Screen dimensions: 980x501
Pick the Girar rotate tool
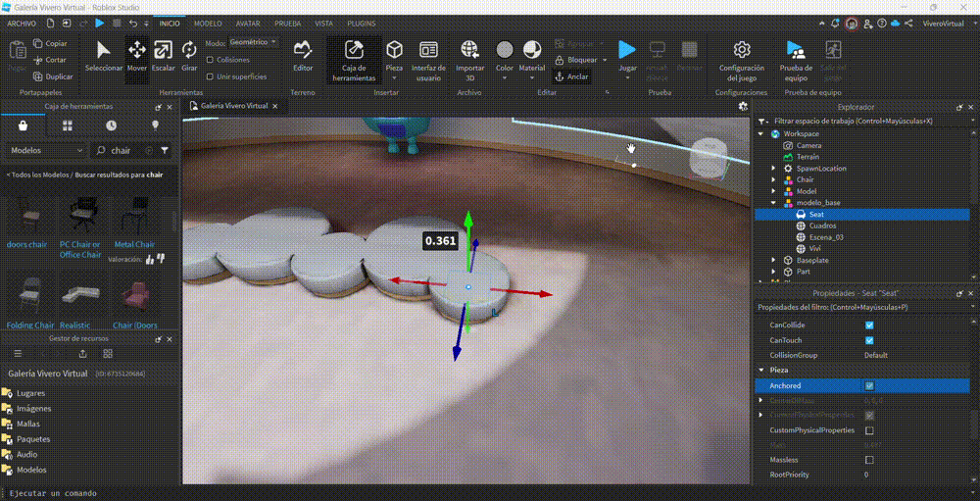point(189,56)
